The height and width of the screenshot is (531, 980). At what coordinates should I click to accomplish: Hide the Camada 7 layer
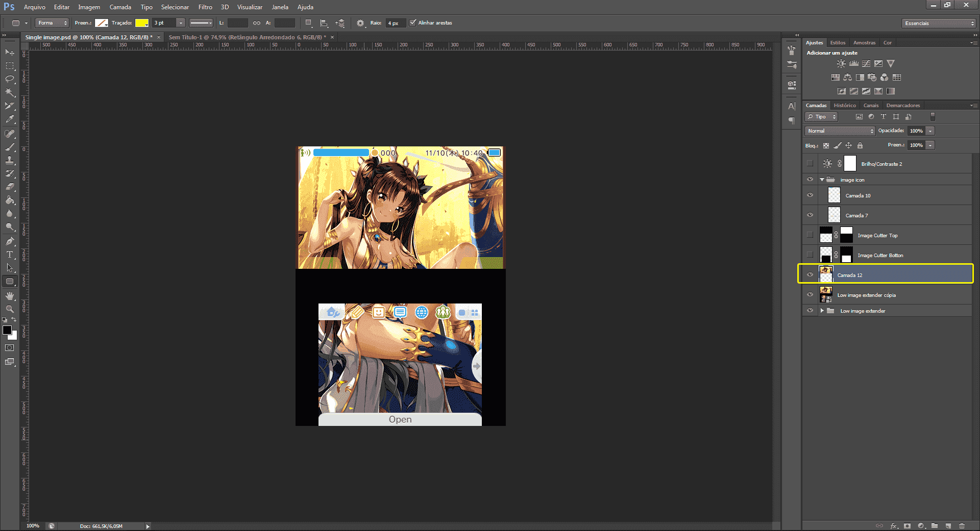pyautogui.click(x=810, y=215)
